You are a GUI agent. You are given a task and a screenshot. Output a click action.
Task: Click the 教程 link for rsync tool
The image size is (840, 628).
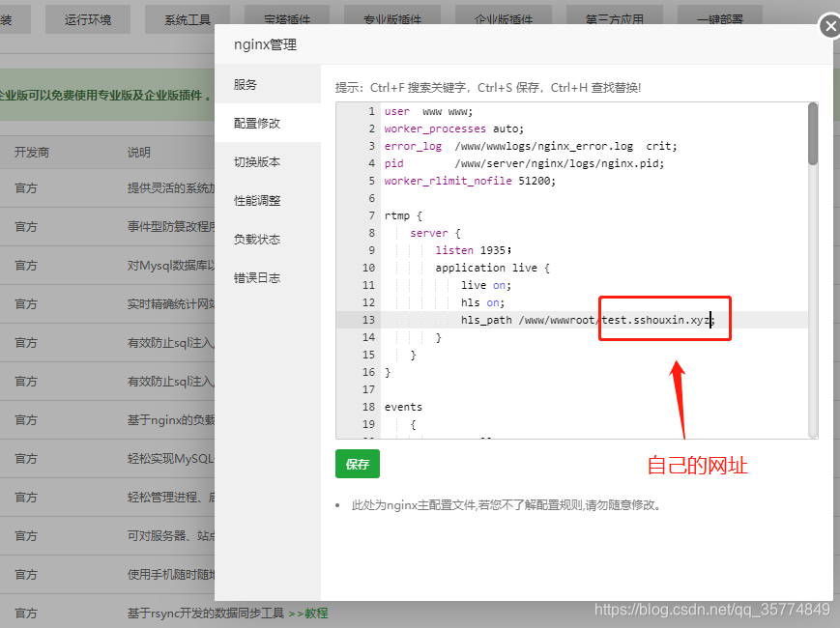(x=316, y=613)
